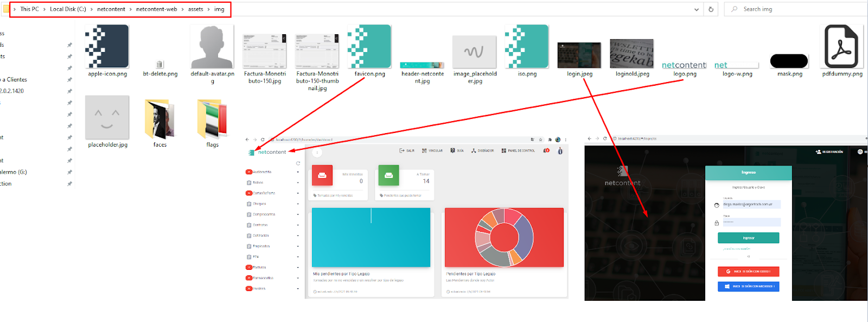Open the flags folder

pos(212,123)
